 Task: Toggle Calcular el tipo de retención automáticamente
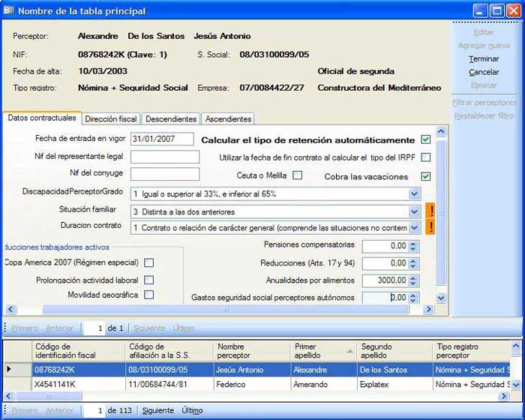(x=425, y=139)
